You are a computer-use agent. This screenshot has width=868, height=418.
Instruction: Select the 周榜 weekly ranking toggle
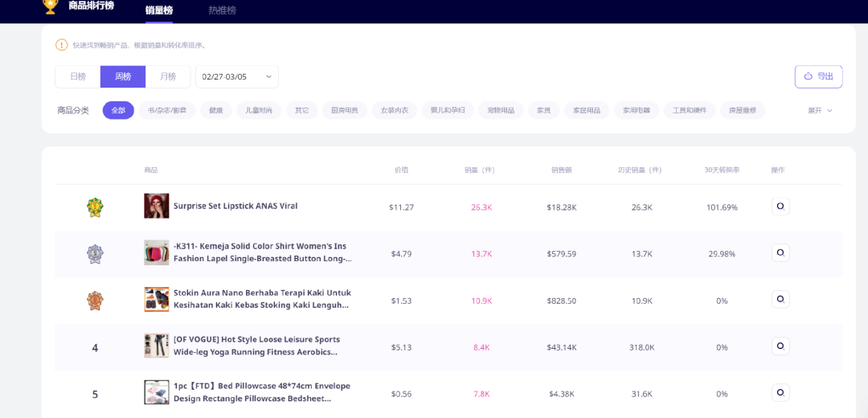pos(123,76)
